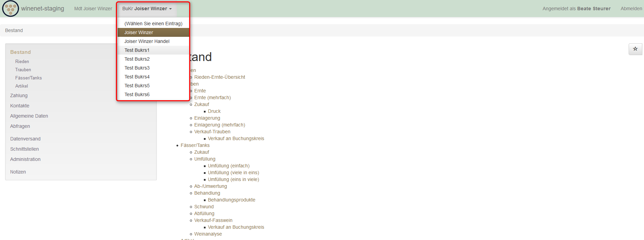
Task: Expand Zahlung in the sidebar
Action: [19, 95]
